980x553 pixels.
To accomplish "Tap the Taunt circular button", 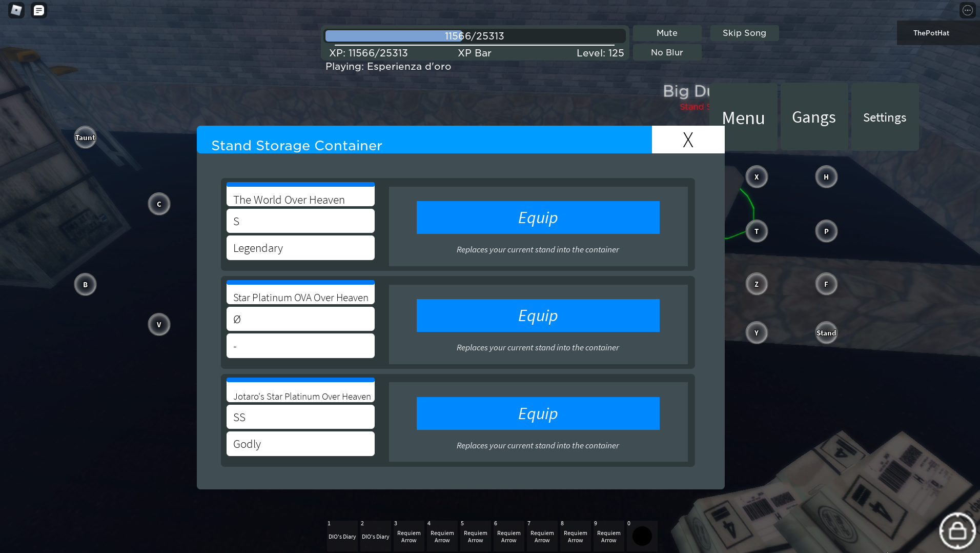I will point(85,137).
